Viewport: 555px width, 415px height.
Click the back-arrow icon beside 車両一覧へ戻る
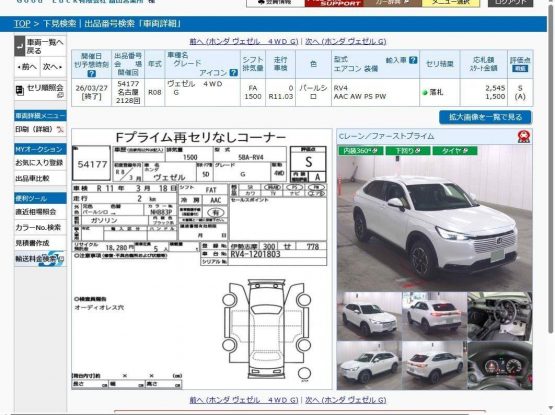coord(20,46)
